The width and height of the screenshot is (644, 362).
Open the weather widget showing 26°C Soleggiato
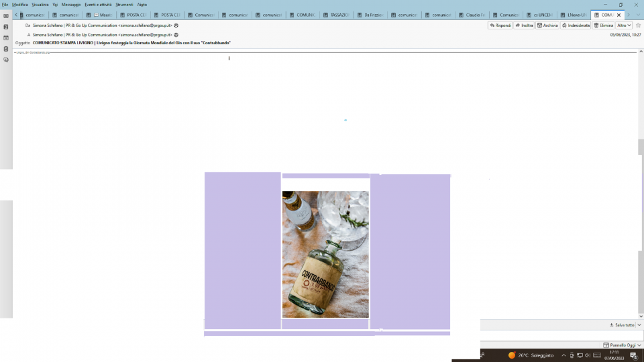click(531, 355)
